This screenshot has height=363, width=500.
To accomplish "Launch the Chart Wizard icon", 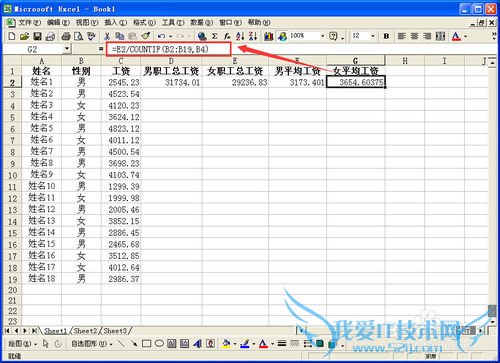I will point(269,36).
